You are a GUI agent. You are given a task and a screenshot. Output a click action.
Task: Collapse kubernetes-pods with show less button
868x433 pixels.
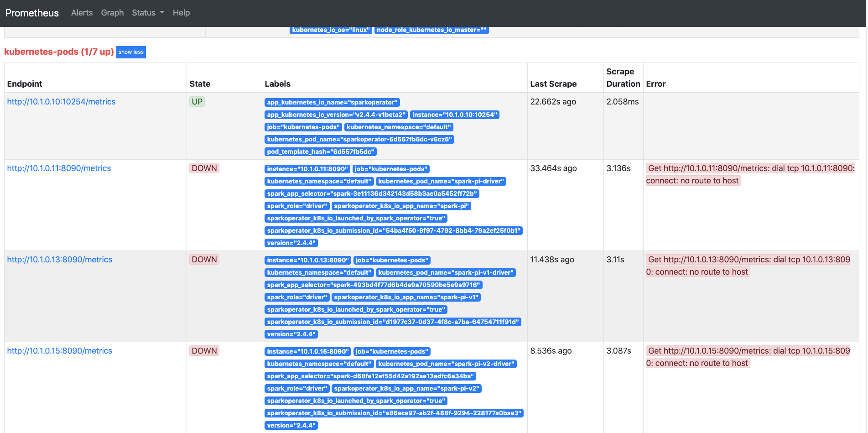point(131,52)
